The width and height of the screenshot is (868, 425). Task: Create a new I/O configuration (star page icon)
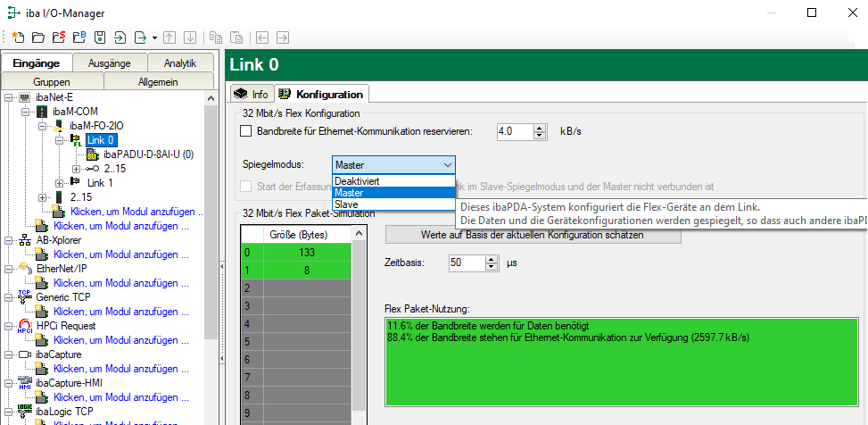tap(18, 37)
